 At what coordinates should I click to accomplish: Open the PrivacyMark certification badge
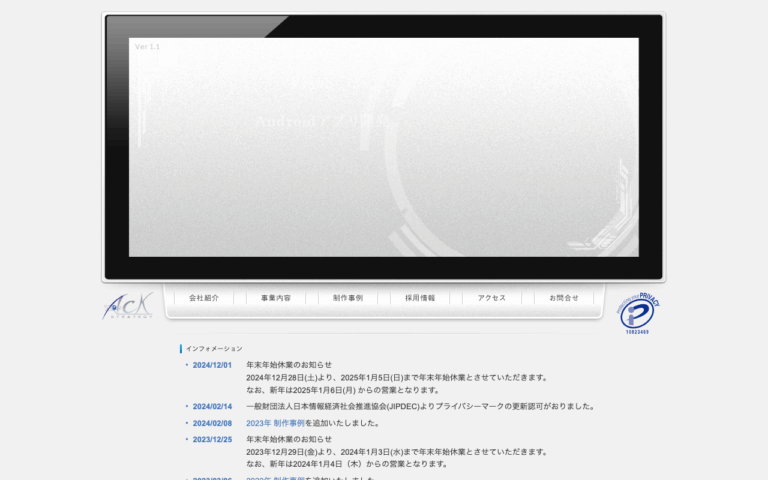point(637,313)
